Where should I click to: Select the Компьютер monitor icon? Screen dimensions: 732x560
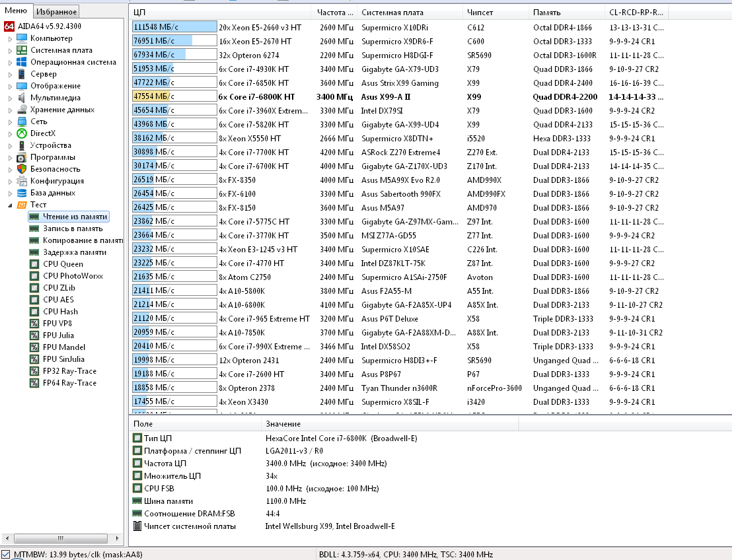[x=22, y=38]
